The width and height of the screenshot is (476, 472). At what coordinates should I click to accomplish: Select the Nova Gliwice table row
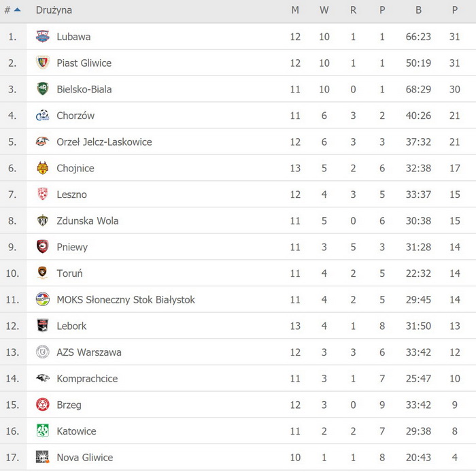click(x=238, y=458)
